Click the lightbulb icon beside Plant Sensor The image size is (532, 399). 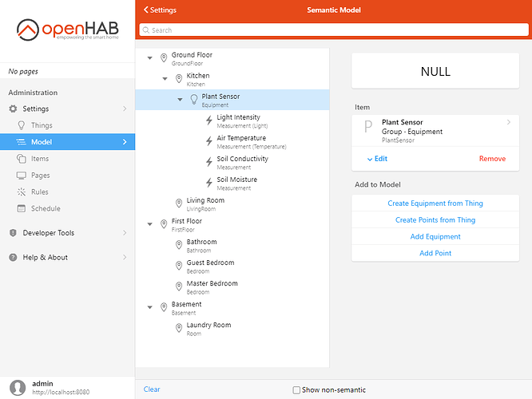point(193,100)
